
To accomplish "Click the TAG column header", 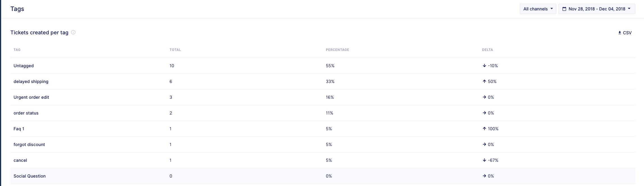I will point(17,50).
